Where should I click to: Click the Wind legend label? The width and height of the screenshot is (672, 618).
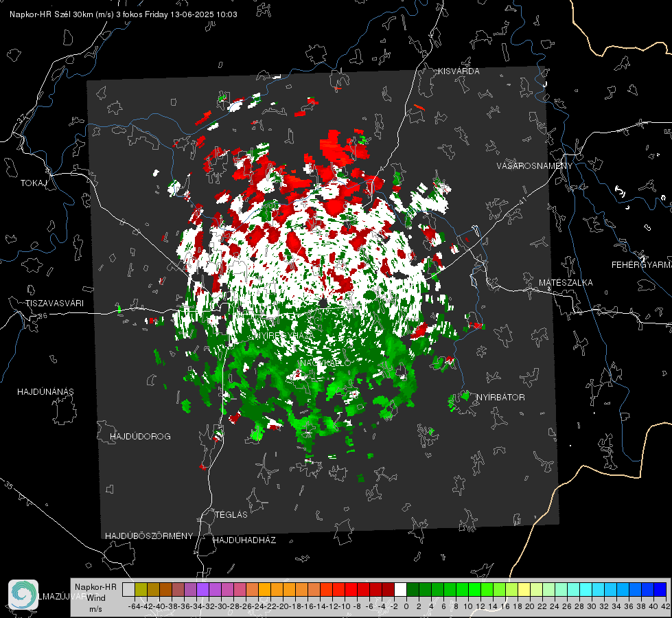click(96, 598)
